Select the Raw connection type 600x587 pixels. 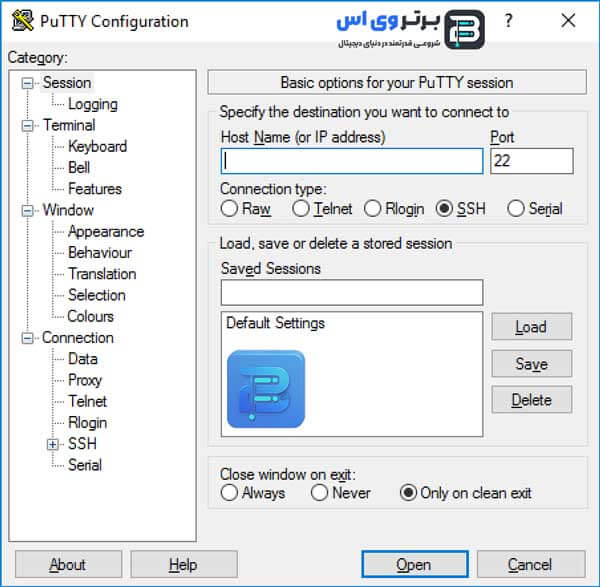[229, 209]
